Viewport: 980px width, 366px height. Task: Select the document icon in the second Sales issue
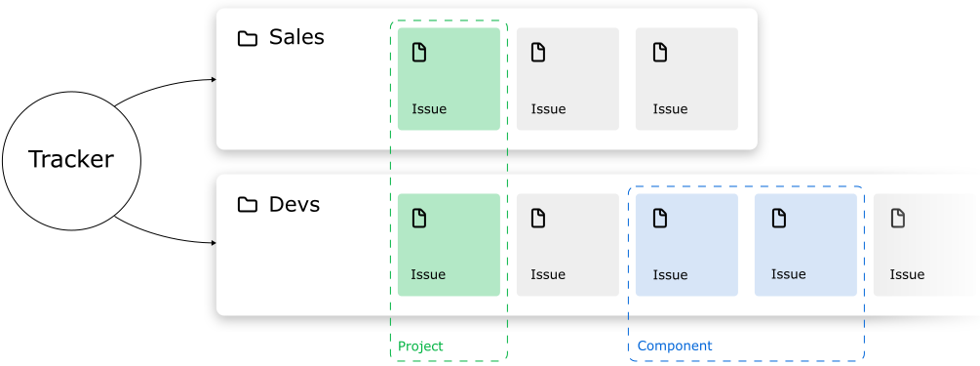pos(538,53)
